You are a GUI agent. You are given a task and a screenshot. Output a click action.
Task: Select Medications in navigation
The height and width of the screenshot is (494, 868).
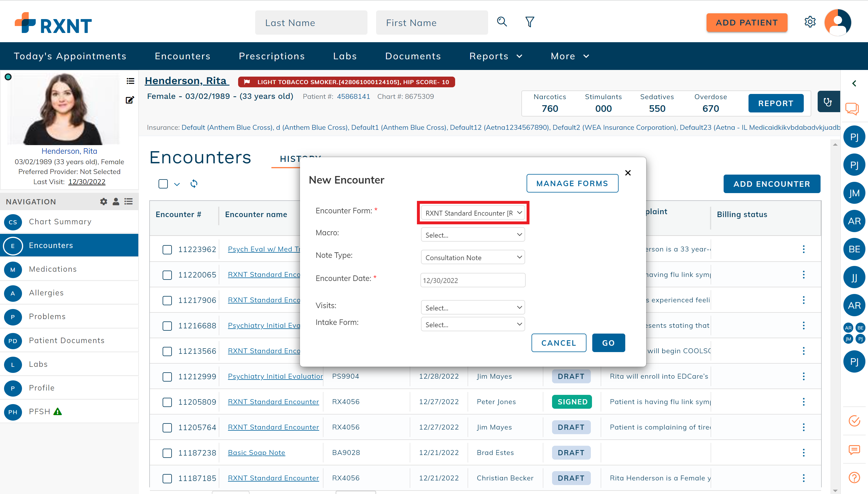point(69,269)
